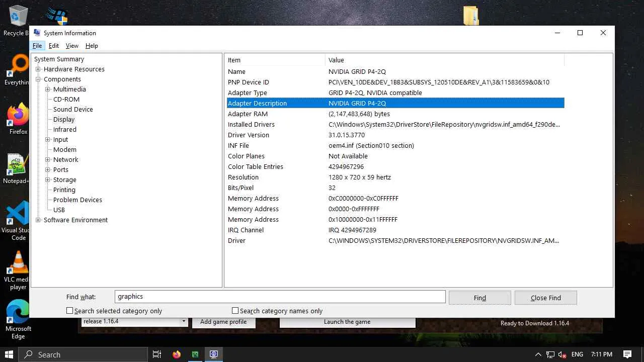Click the green app icon in the taskbar
Viewport: 644px width, 362px height.
point(195,354)
